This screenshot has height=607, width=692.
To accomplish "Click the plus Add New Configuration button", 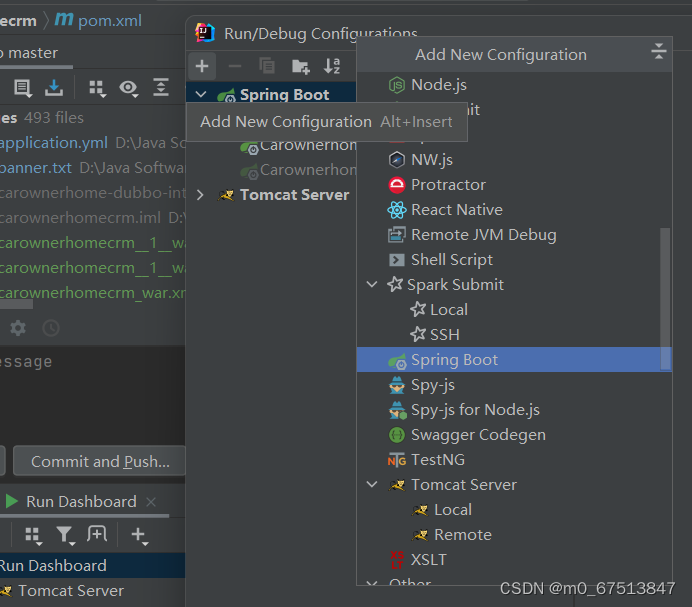I will 202,66.
